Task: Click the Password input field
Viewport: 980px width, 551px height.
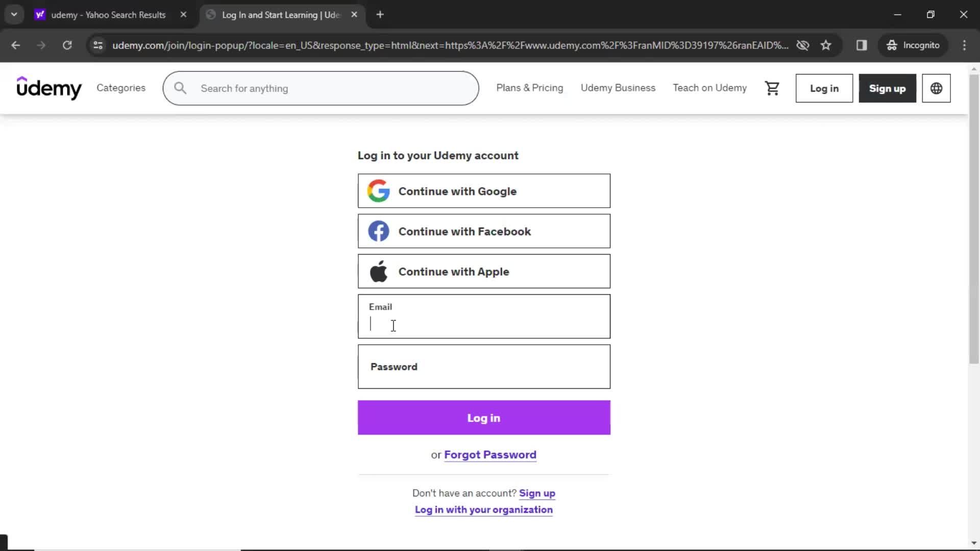Action: click(x=484, y=367)
